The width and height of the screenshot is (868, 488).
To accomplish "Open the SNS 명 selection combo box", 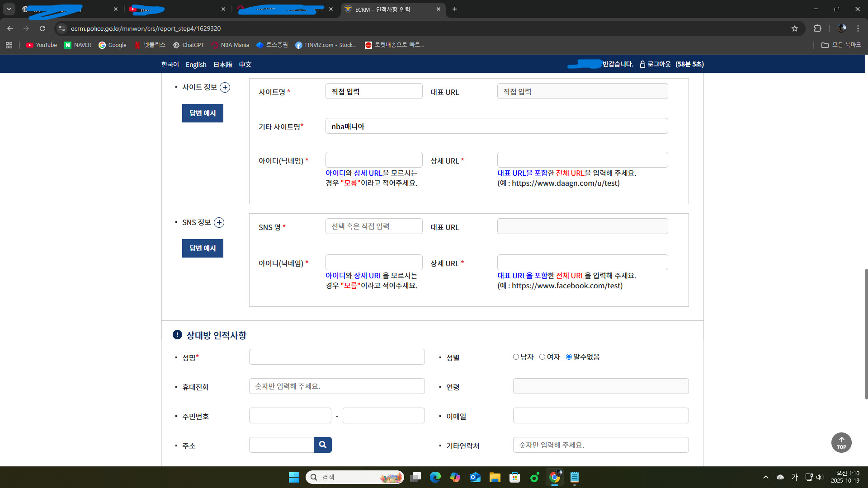I will click(373, 226).
